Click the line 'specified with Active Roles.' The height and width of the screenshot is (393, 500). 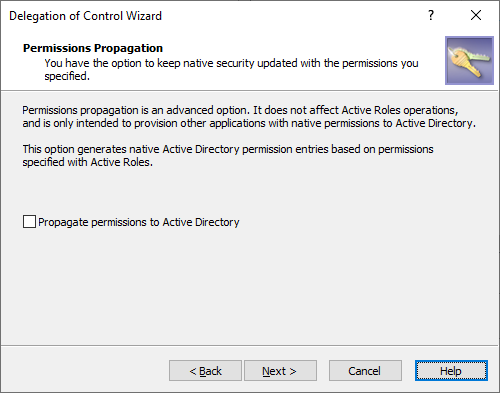(88, 162)
